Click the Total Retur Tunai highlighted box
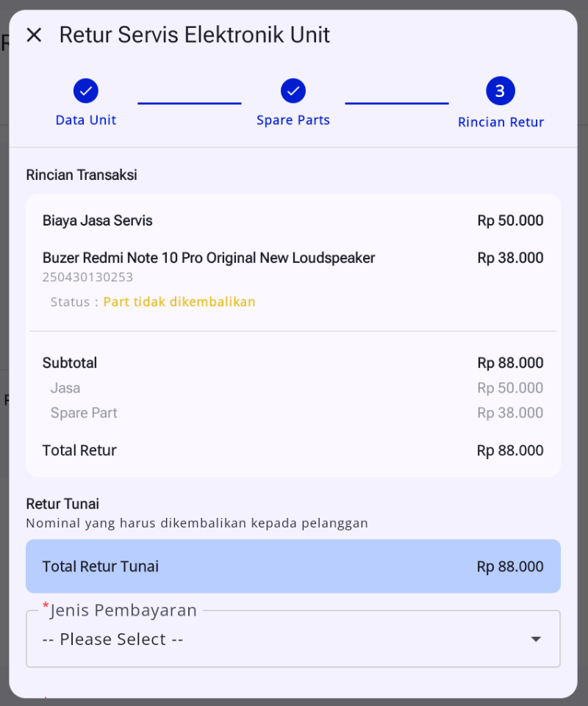Viewport: 588px width, 706px height. point(293,566)
